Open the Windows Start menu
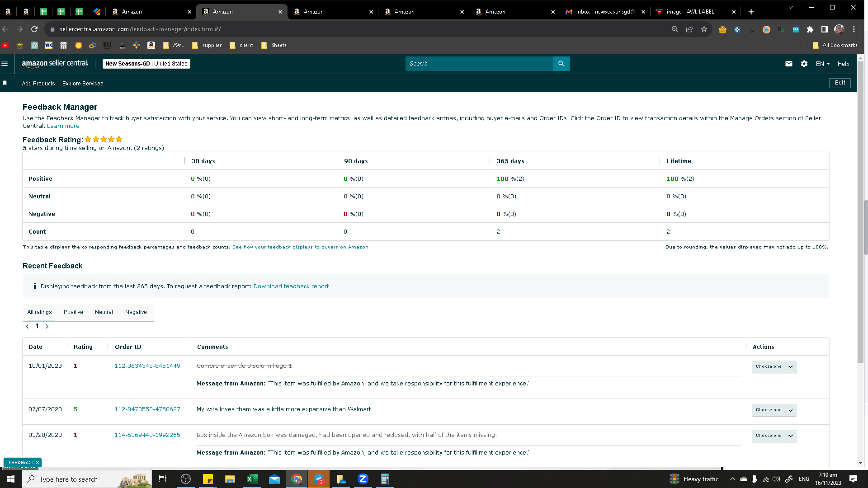Image resolution: width=868 pixels, height=488 pixels. tap(11, 479)
